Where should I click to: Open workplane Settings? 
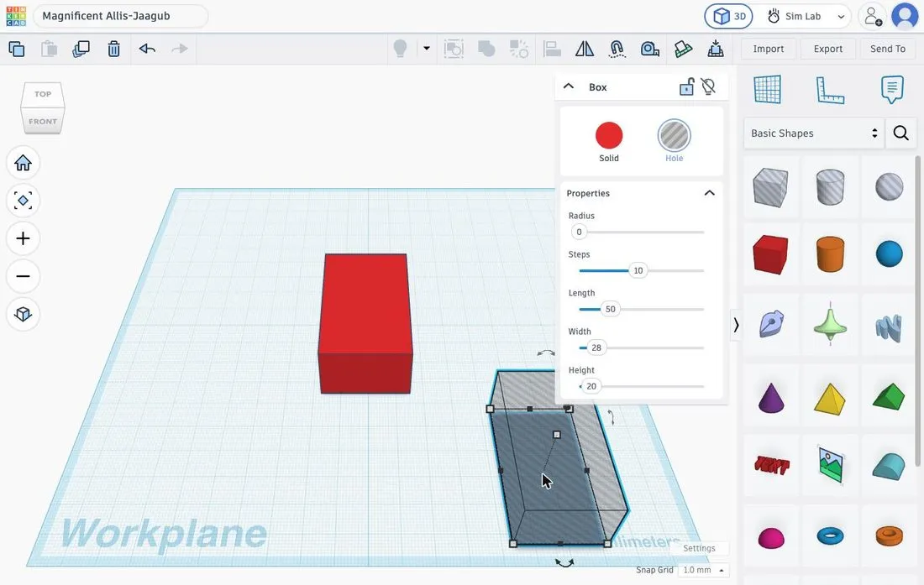pyautogui.click(x=699, y=548)
